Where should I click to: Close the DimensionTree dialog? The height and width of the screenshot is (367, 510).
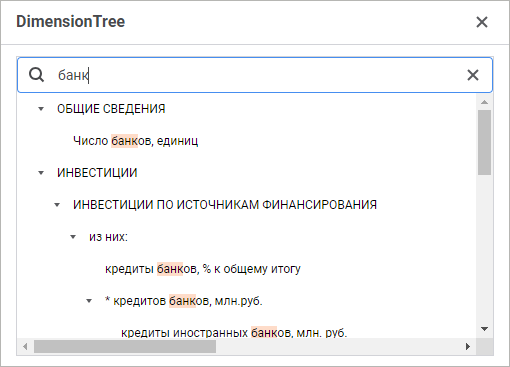[x=482, y=22]
